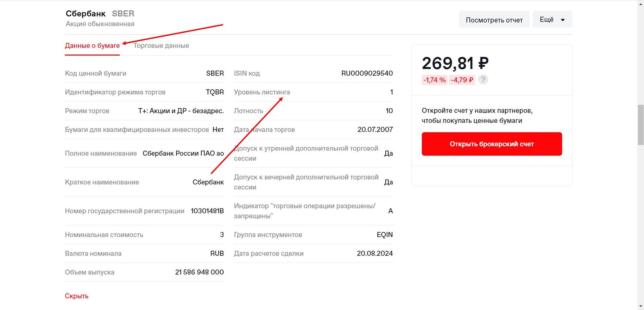Click the settlement date 20.08.2024

[375, 253]
